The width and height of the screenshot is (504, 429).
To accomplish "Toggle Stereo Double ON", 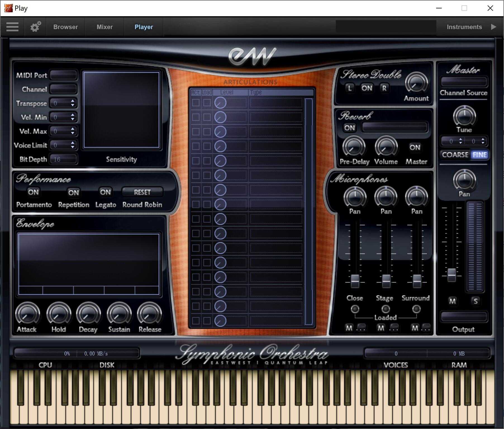I will tap(367, 88).
